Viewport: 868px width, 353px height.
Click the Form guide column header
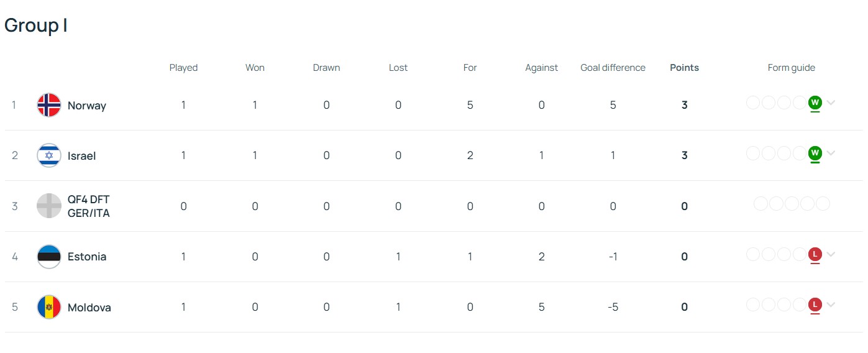[x=791, y=68]
